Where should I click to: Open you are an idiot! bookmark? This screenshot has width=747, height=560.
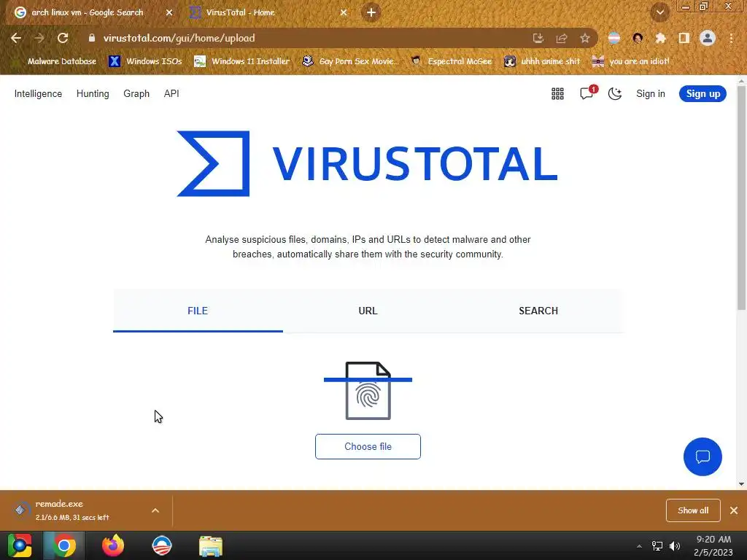(631, 61)
